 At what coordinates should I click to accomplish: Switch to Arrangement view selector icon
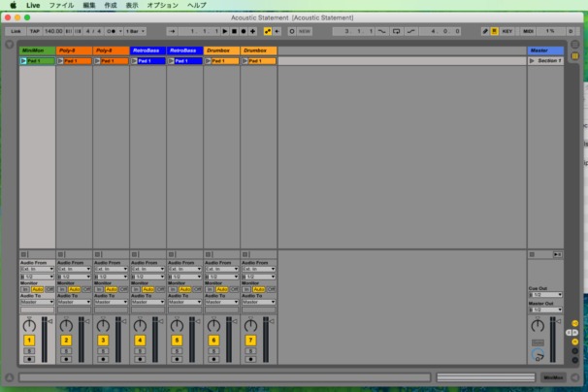[574, 45]
